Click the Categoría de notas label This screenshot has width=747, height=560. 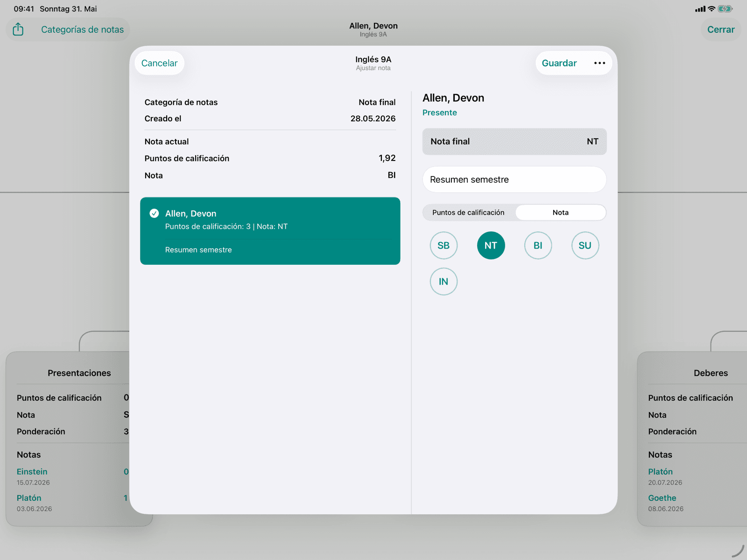point(181,102)
